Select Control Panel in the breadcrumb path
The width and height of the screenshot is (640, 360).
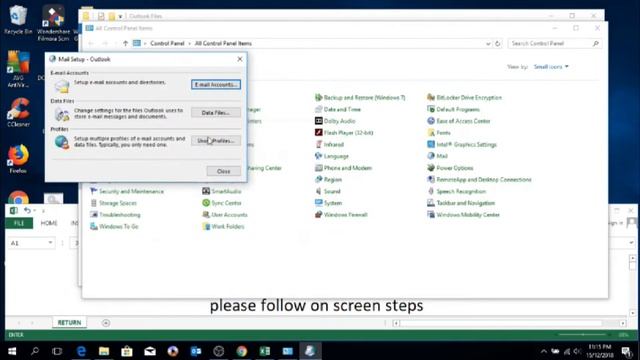coord(167,43)
